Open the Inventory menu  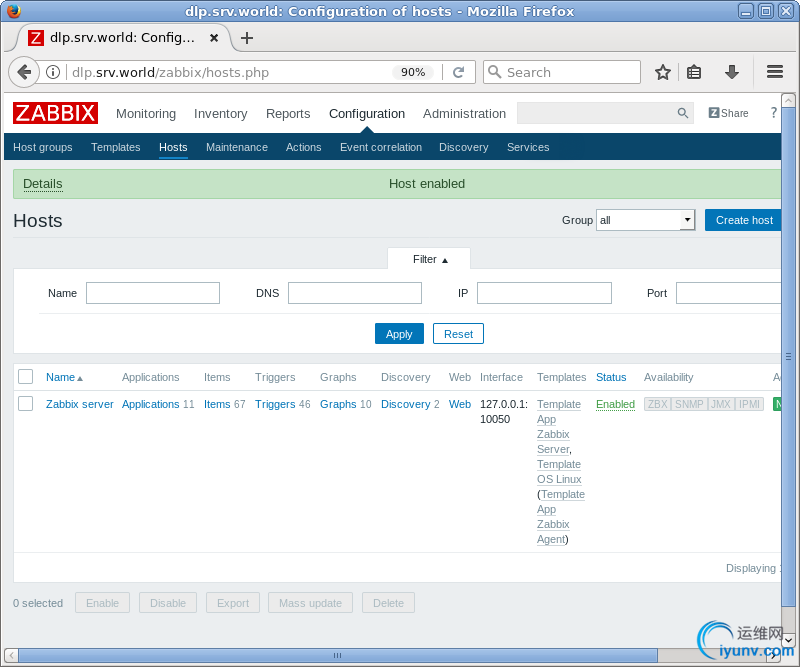[220, 113]
